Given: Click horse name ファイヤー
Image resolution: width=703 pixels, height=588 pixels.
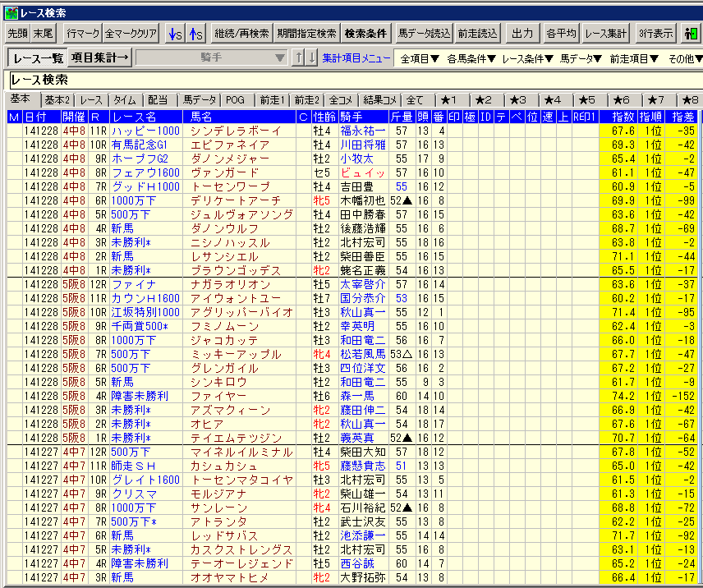Looking at the screenshot, I should pyautogui.click(x=218, y=396).
